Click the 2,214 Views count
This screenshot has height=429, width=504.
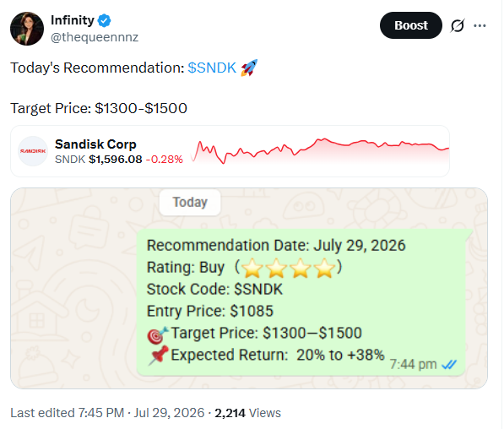tap(247, 413)
